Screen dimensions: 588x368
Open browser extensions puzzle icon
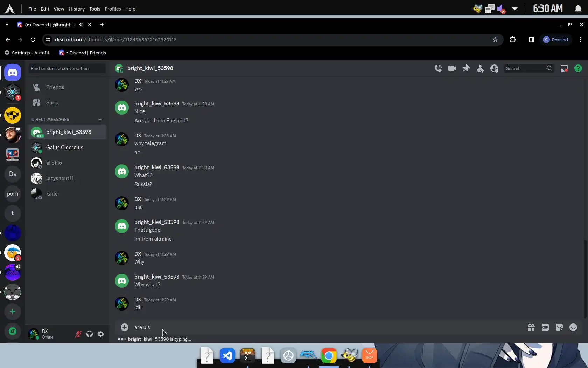513,40
